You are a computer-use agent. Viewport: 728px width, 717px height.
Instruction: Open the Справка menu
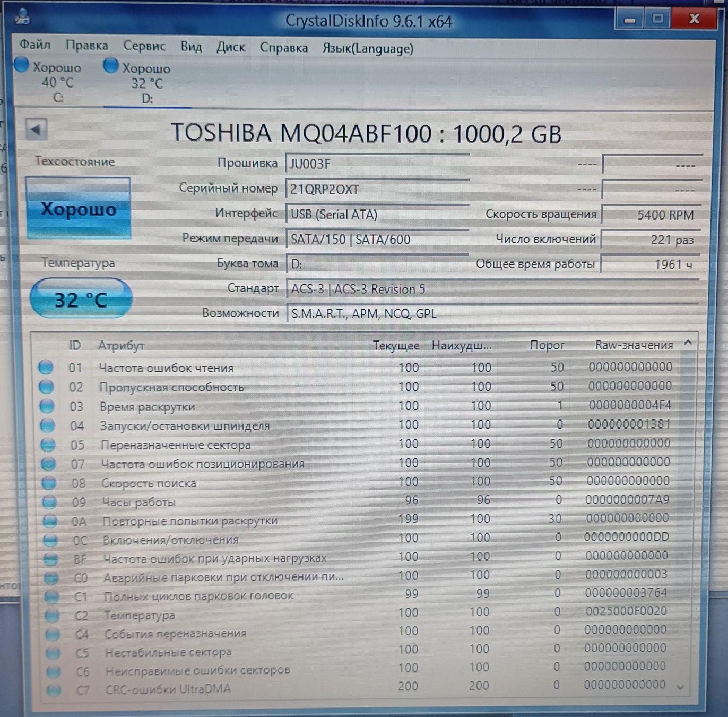(x=284, y=48)
